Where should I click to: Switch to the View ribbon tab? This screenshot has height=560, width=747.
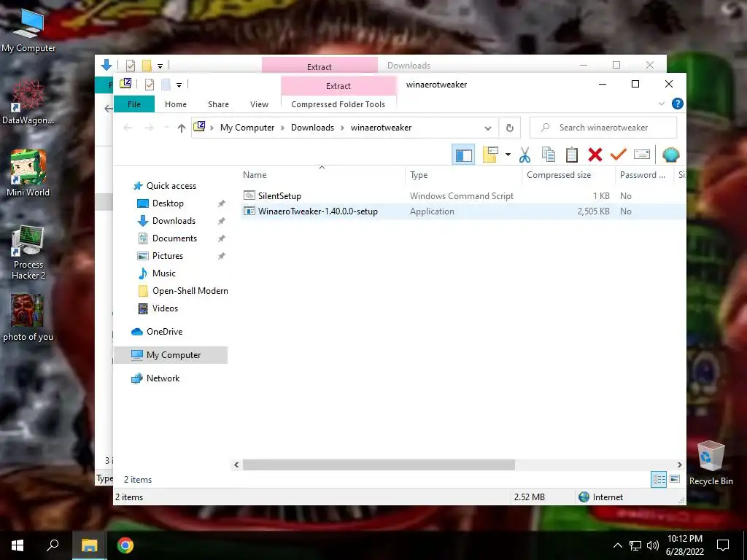pyautogui.click(x=259, y=104)
